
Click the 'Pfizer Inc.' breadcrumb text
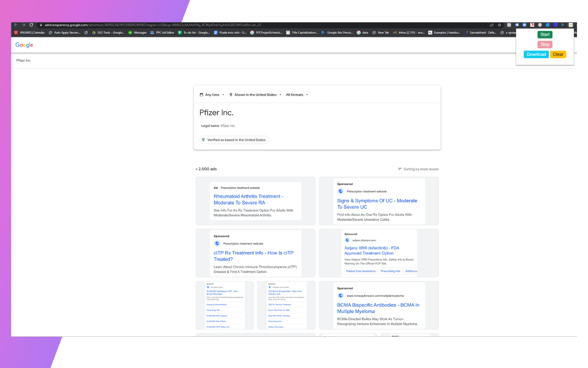click(x=24, y=61)
